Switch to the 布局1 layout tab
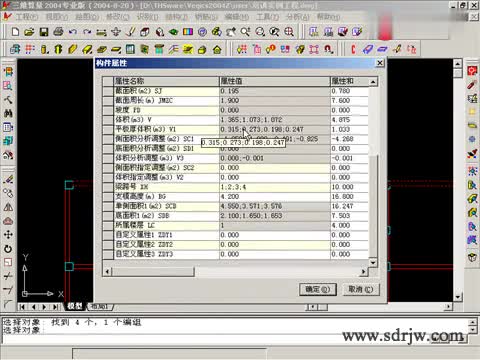The height and width of the screenshot is (360, 480). [x=100, y=307]
